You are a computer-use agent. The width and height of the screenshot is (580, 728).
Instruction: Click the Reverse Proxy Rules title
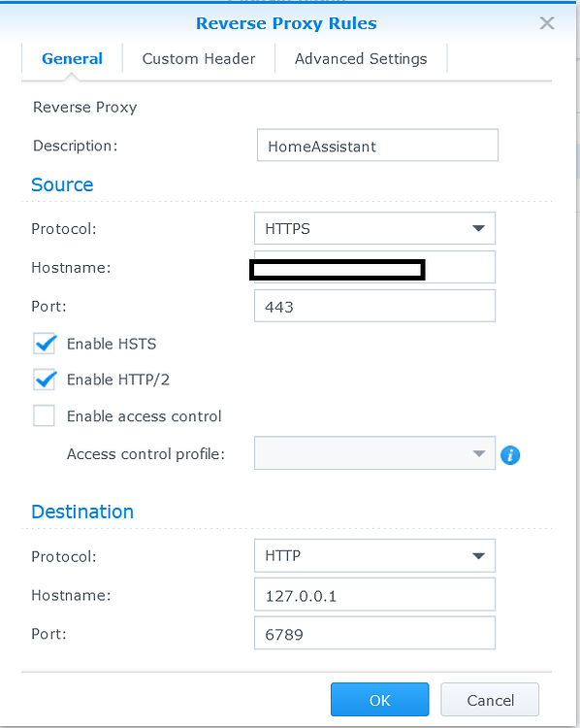point(286,23)
